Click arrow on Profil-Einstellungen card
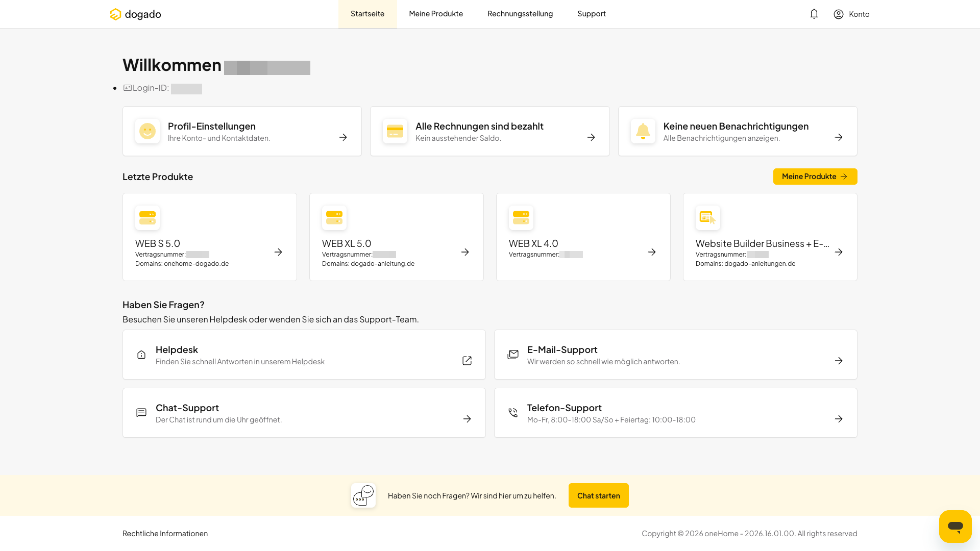 pyautogui.click(x=343, y=137)
